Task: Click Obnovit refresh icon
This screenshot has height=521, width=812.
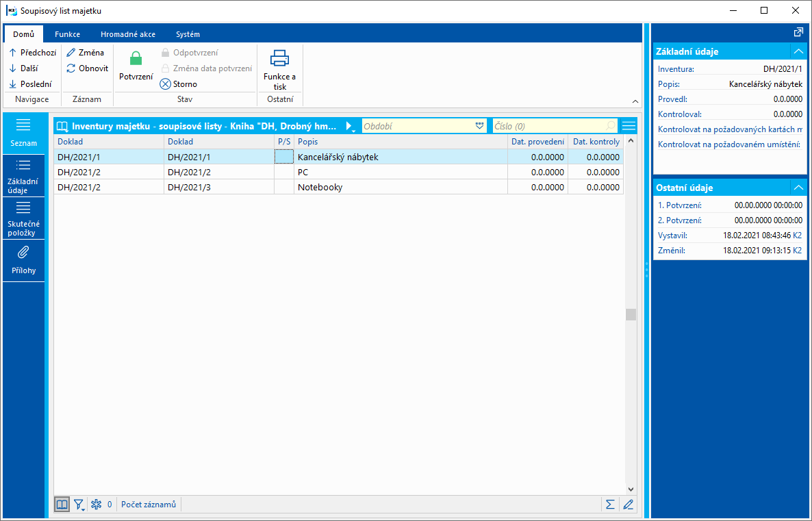Action: pyautogui.click(x=71, y=68)
